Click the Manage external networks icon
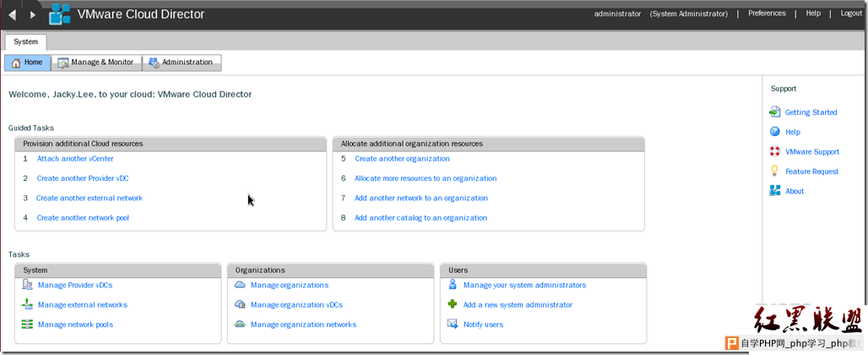This screenshot has height=355, width=868. [27, 304]
